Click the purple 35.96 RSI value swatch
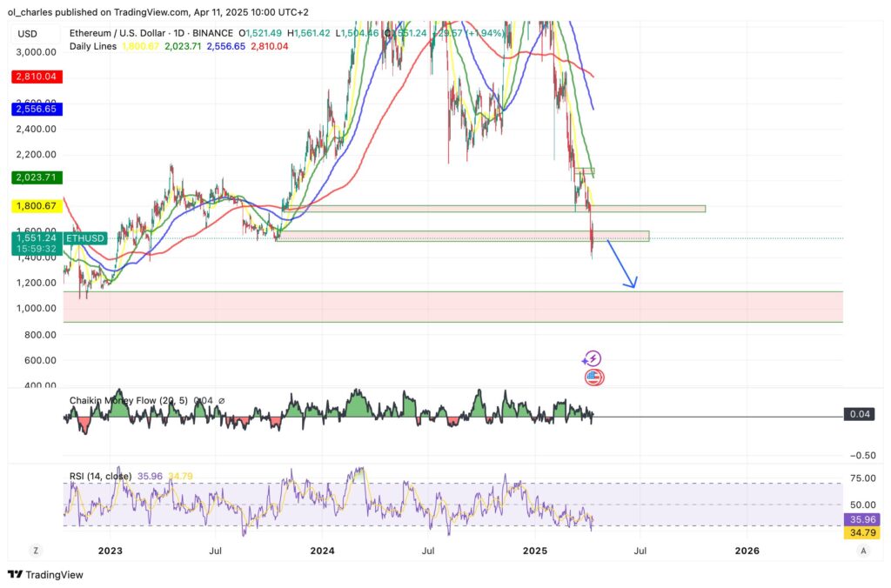 coord(861,518)
